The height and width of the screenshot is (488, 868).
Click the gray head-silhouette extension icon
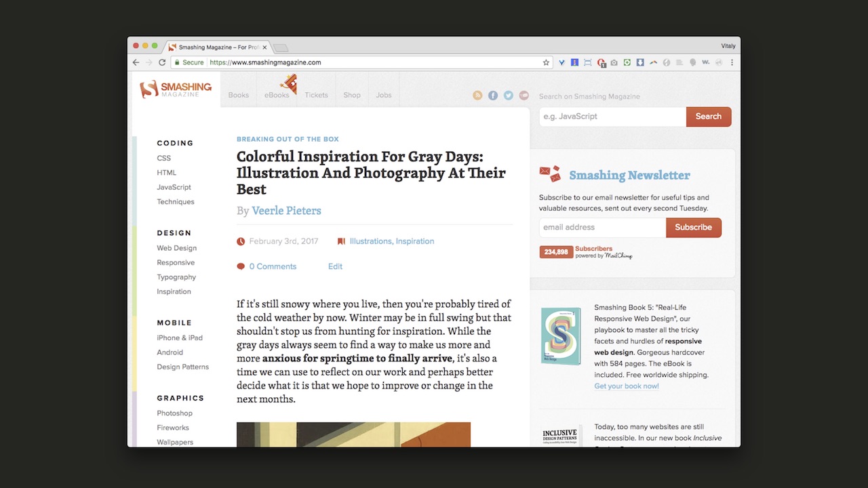pos(692,62)
